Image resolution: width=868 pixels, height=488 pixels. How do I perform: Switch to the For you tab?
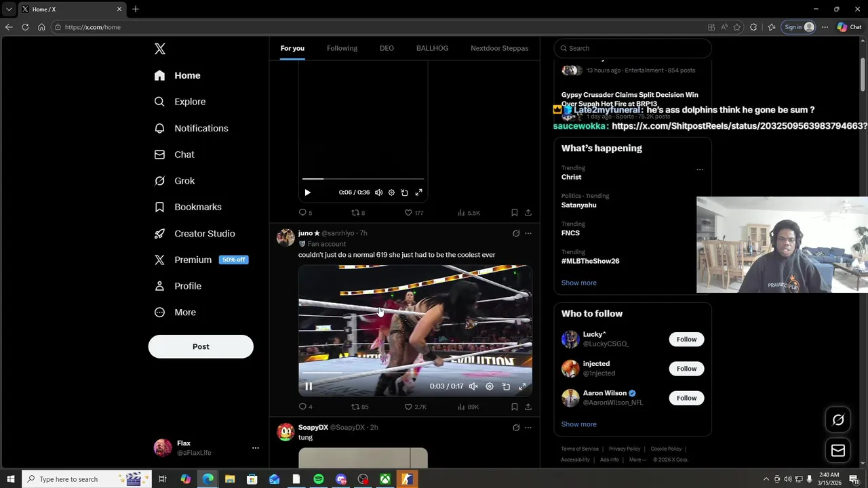click(292, 48)
